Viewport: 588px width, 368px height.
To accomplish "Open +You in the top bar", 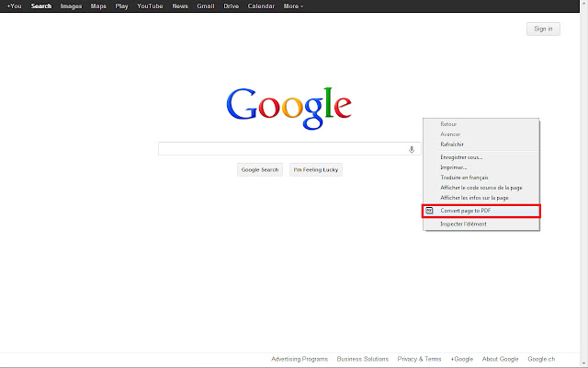I will point(15,6).
